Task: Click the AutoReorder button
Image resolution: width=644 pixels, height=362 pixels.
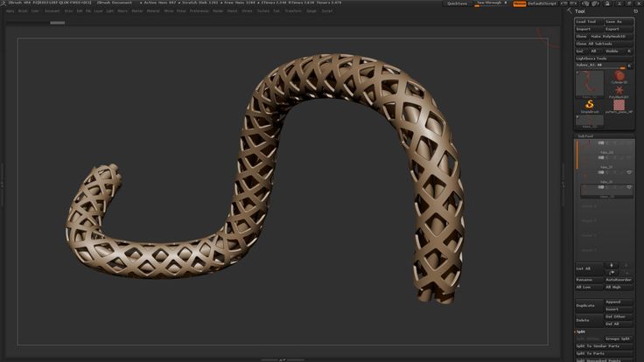Action: (619, 280)
